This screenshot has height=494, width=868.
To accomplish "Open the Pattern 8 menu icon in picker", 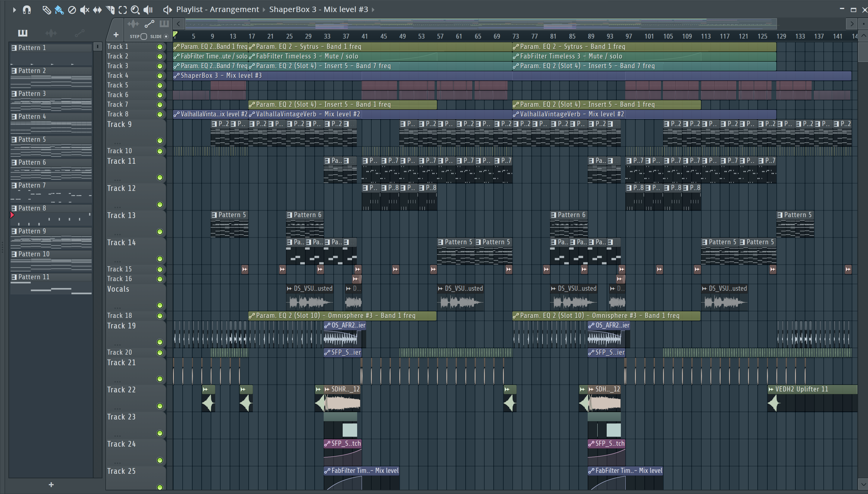I will (14, 208).
